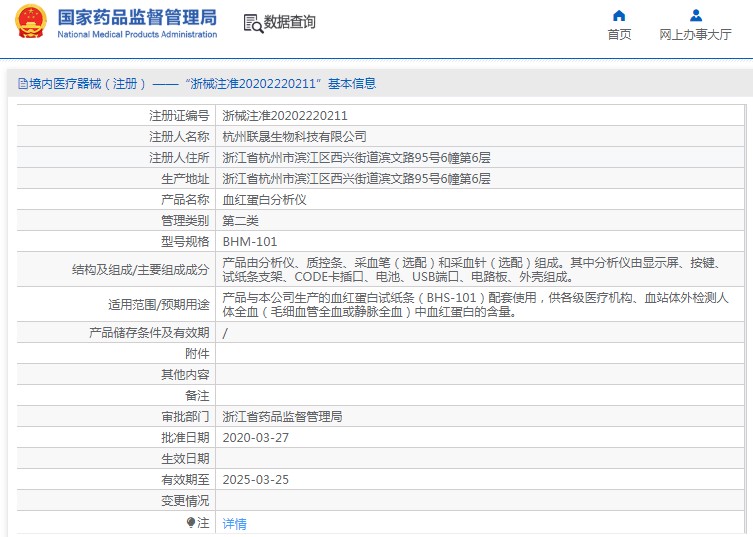The image size is (753, 537).
Task: Click the 产品名称 row label
Action: (185, 200)
